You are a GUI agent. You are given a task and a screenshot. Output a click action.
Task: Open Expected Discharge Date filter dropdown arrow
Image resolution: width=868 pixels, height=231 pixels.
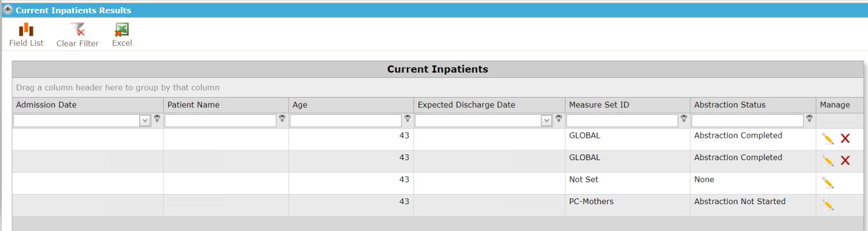(546, 121)
